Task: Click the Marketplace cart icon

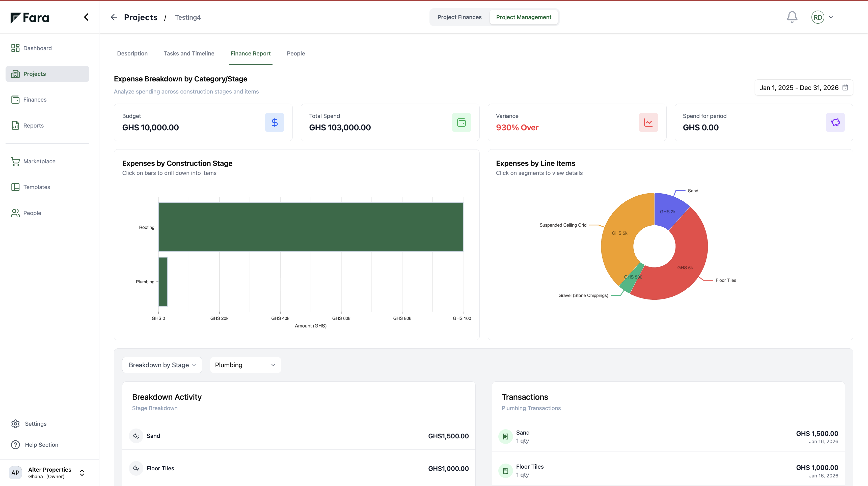Action: tap(15, 161)
